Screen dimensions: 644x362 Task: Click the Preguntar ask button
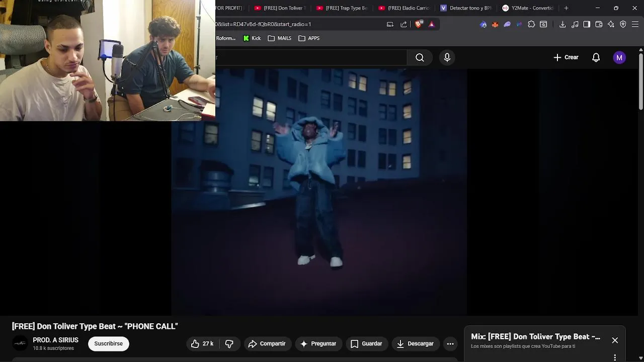(318, 344)
